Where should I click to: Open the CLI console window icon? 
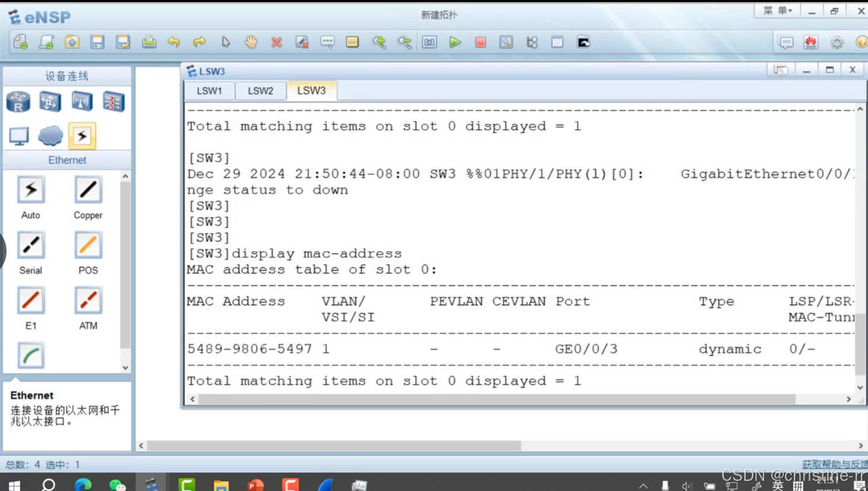click(x=584, y=42)
